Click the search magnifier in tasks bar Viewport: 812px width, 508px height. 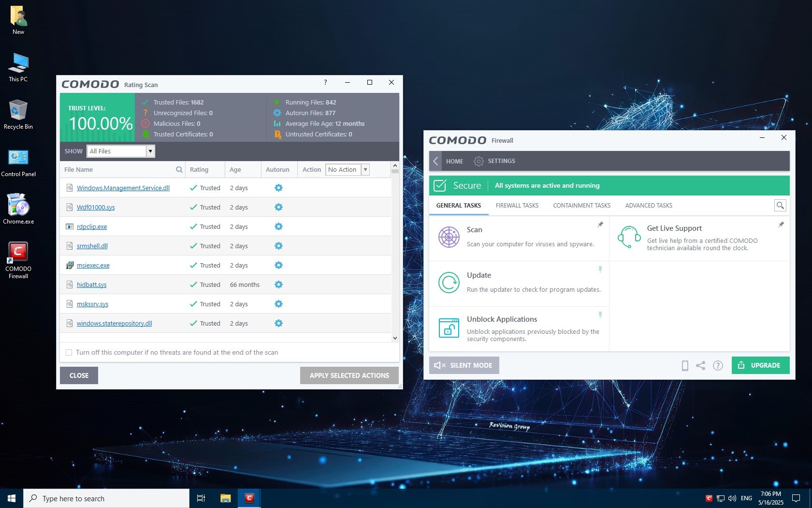(x=780, y=206)
